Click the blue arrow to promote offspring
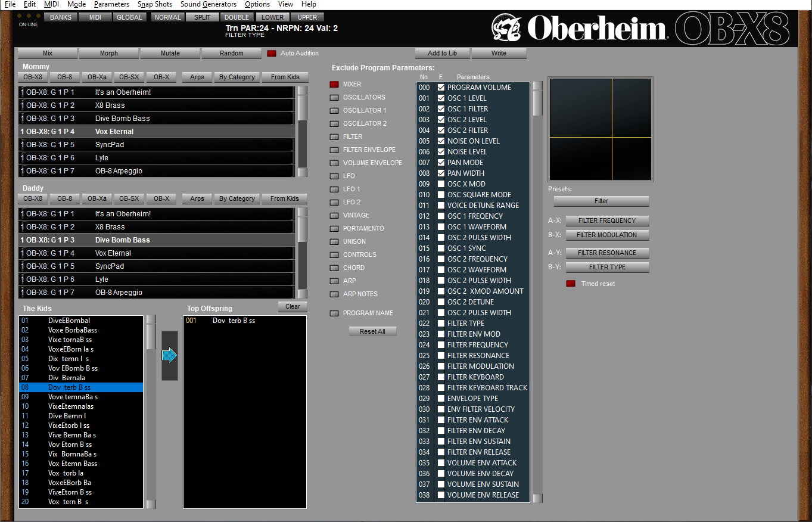812x522 pixels. tap(170, 356)
